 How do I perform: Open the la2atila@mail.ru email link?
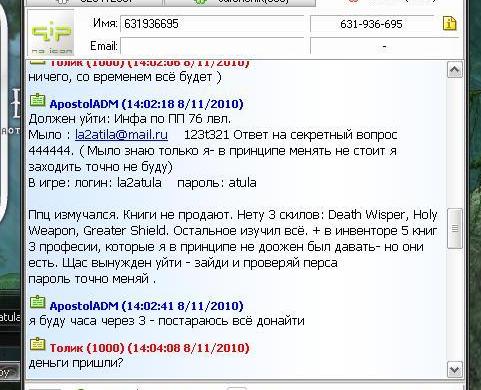[121, 135]
